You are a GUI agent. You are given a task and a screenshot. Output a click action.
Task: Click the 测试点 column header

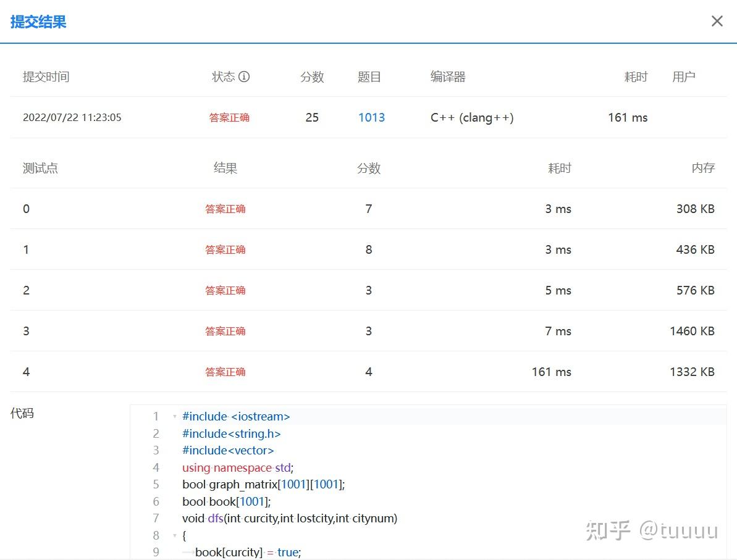[40, 168]
